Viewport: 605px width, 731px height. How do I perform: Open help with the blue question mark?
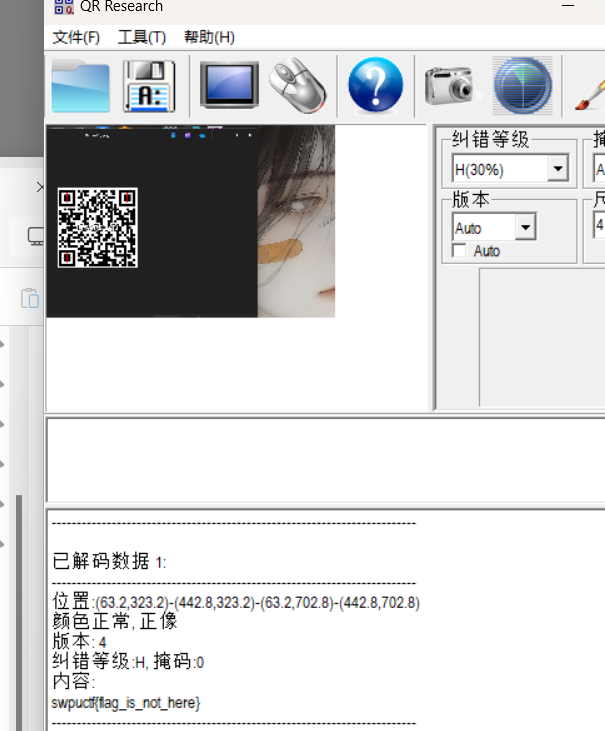coord(376,85)
